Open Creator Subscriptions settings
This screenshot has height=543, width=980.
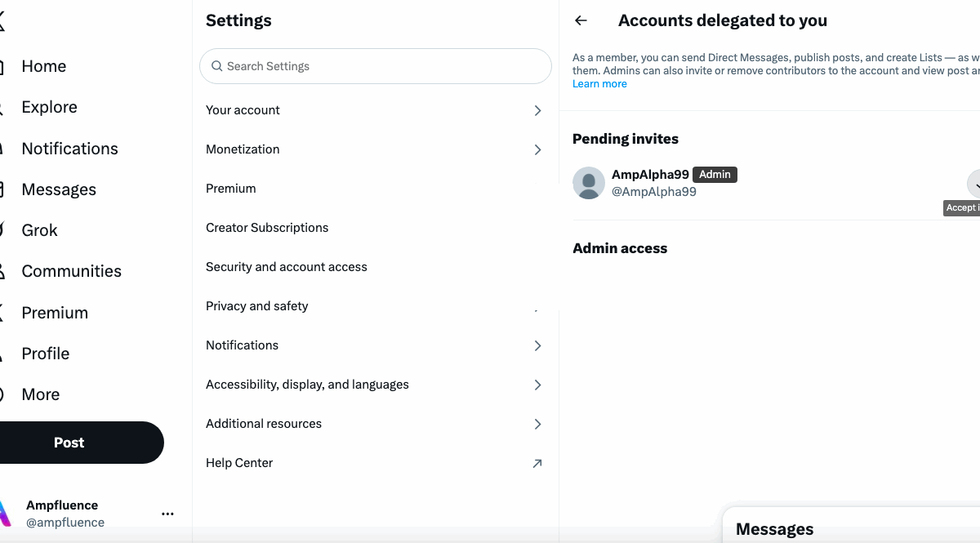267,228
